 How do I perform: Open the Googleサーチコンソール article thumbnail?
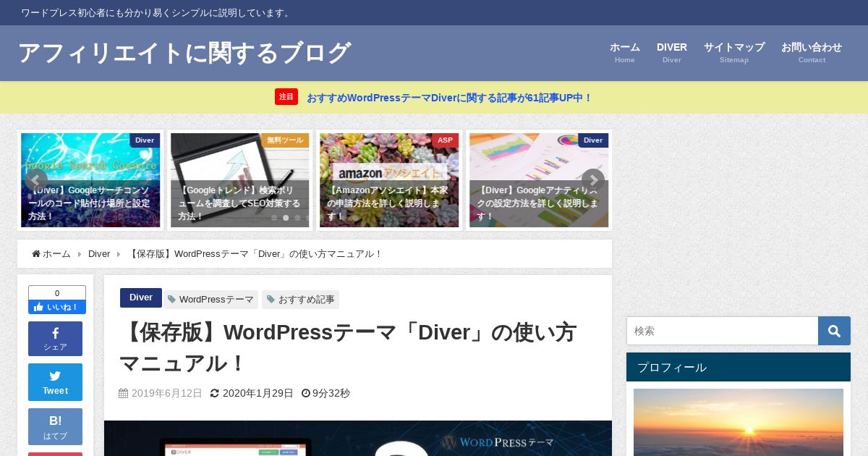90,180
